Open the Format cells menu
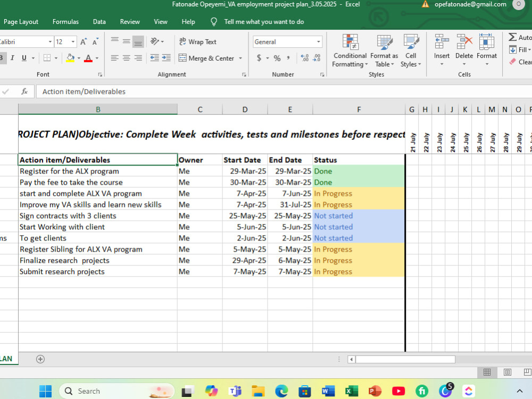The width and height of the screenshot is (532, 399). [x=487, y=51]
